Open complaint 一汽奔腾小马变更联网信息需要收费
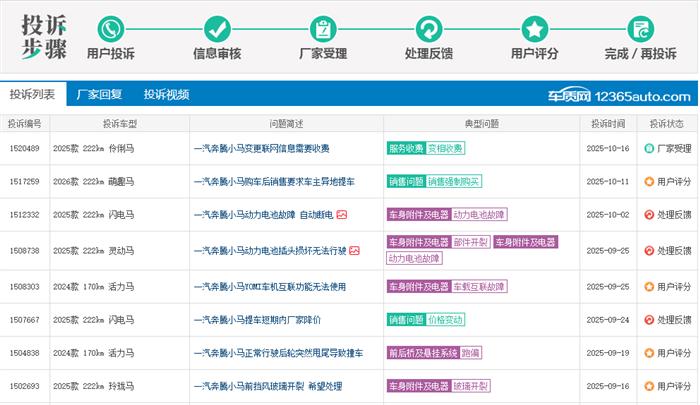700x405 pixels. (x=261, y=149)
